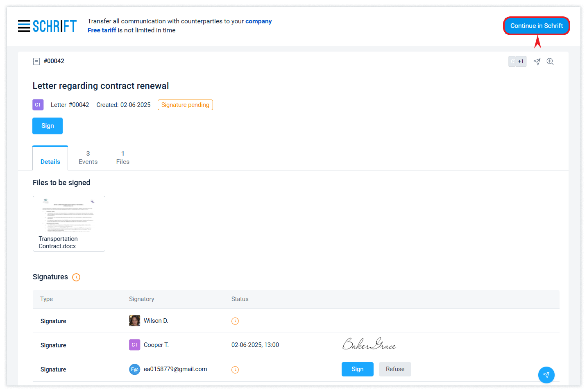
Task: Click the document icon beside #00042
Action: [36, 61]
